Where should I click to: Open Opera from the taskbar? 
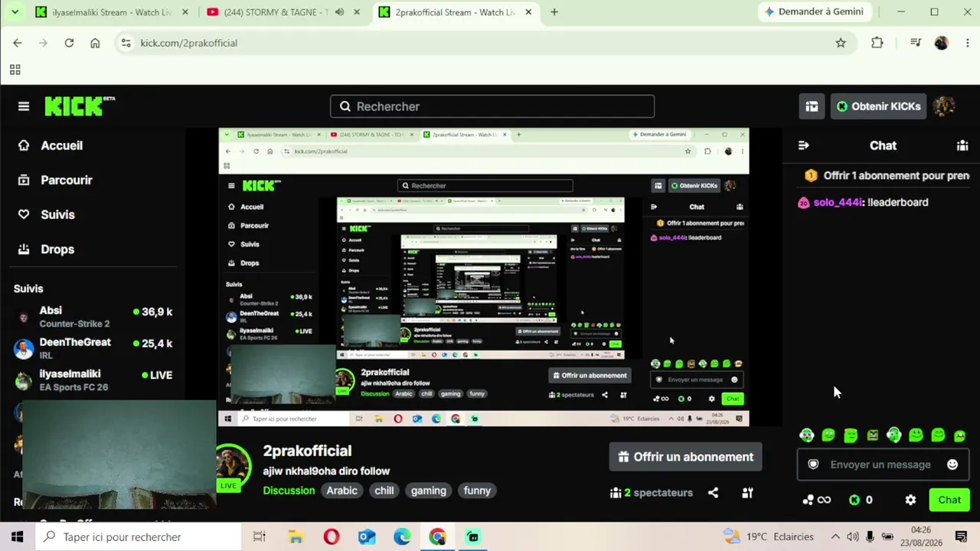pos(332,537)
